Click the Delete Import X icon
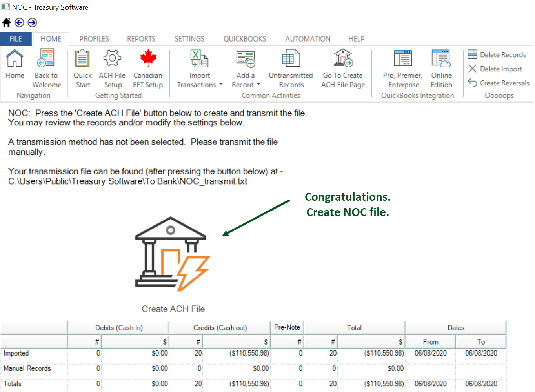535x392 pixels. [473, 69]
